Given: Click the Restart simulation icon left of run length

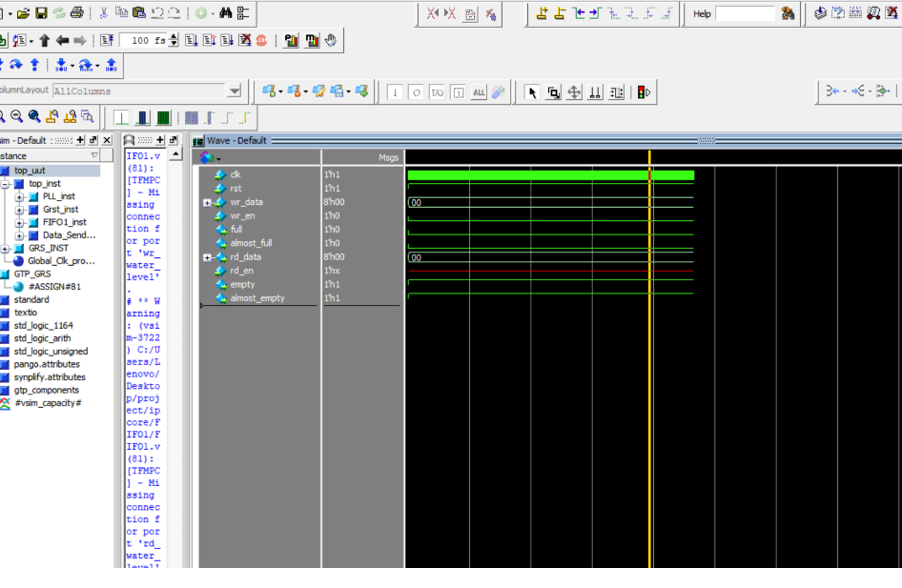Looking at the screenshot, I should pyautogui.click(x=107, y=40).
